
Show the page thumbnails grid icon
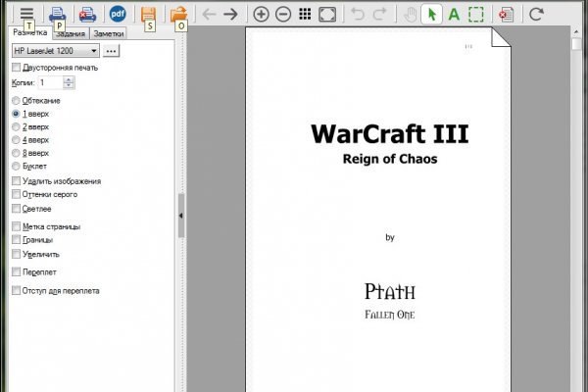[x=305, y=15]
